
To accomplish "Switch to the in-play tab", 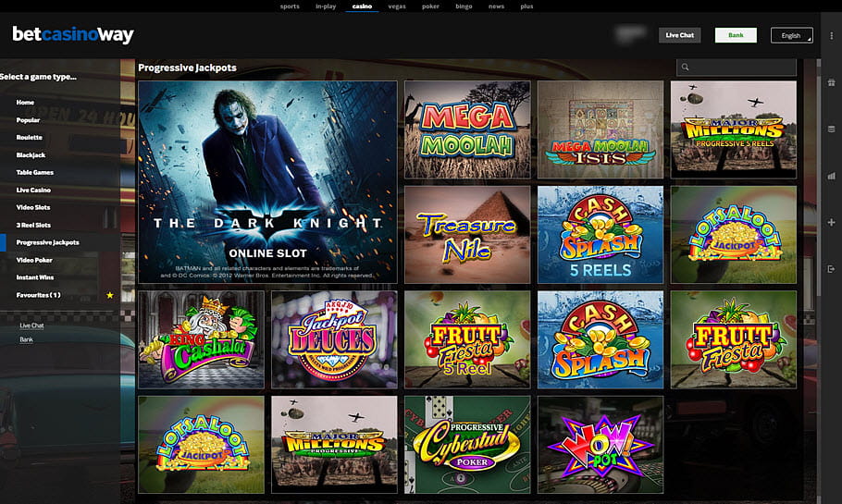I will point(326,6).
